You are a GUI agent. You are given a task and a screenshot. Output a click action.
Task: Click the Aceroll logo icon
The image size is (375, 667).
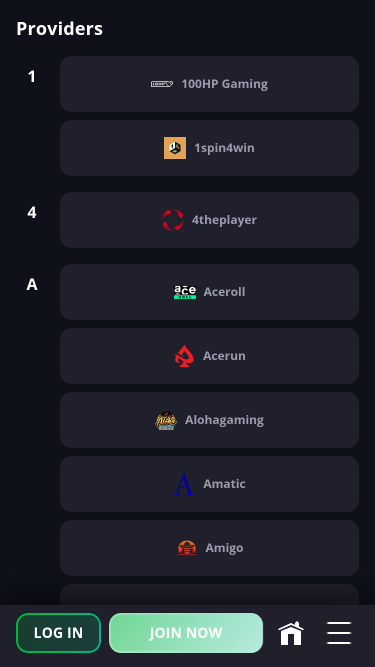coord(185,292)
